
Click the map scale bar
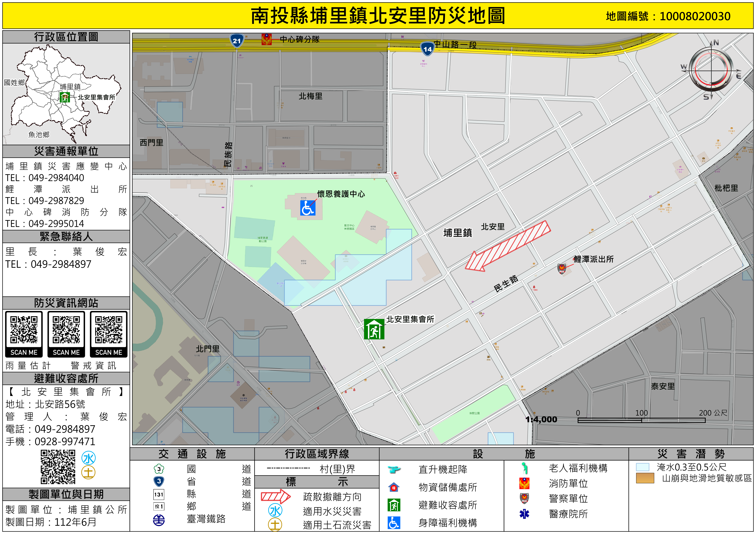[641, 420]
